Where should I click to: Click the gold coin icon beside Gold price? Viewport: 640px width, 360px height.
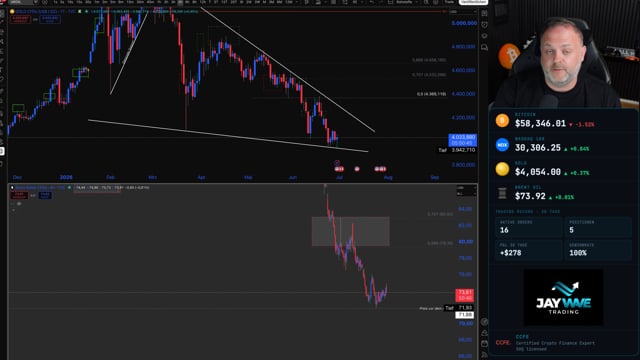tap(502, 169)
